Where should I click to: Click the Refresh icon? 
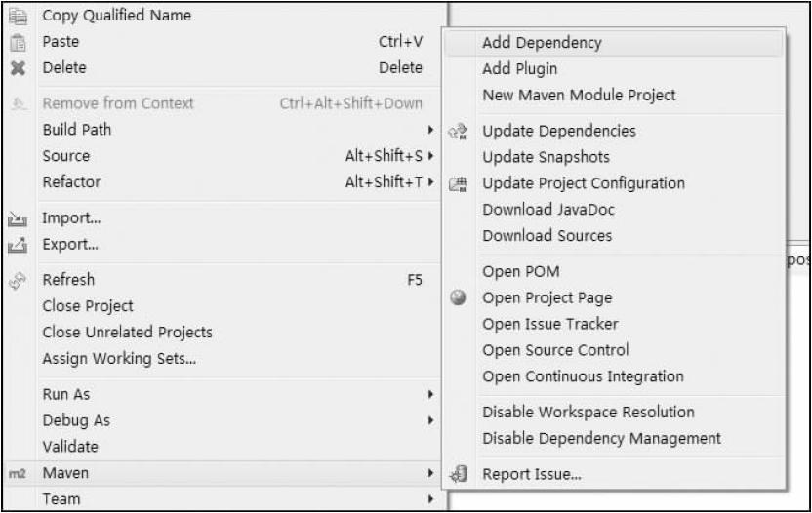pos(16,280)
